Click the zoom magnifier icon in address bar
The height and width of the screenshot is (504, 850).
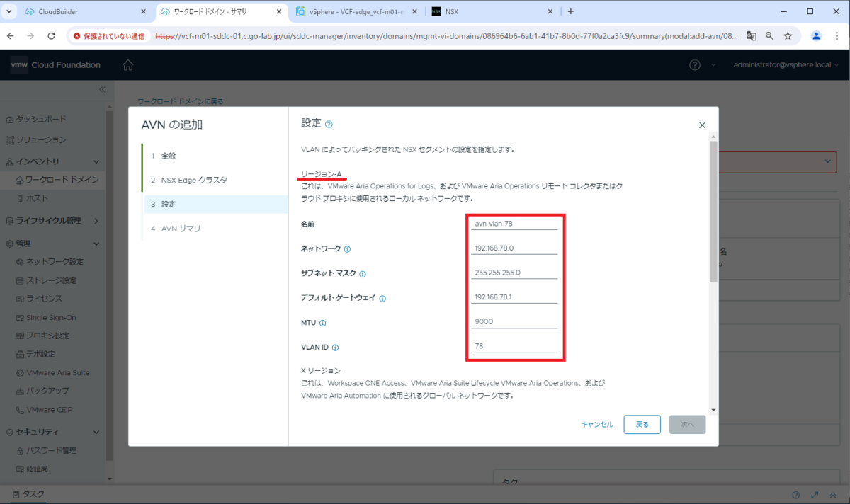point(769,35)
